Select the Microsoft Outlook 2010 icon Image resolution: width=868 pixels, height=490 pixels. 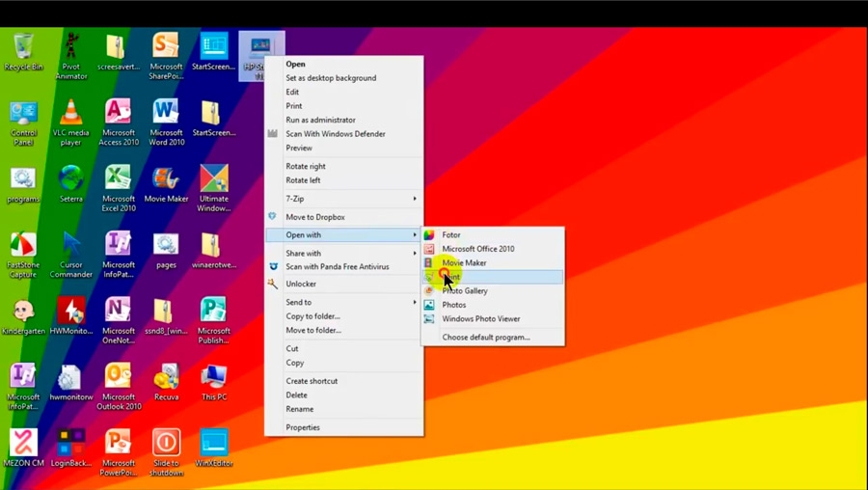(119, 387)
